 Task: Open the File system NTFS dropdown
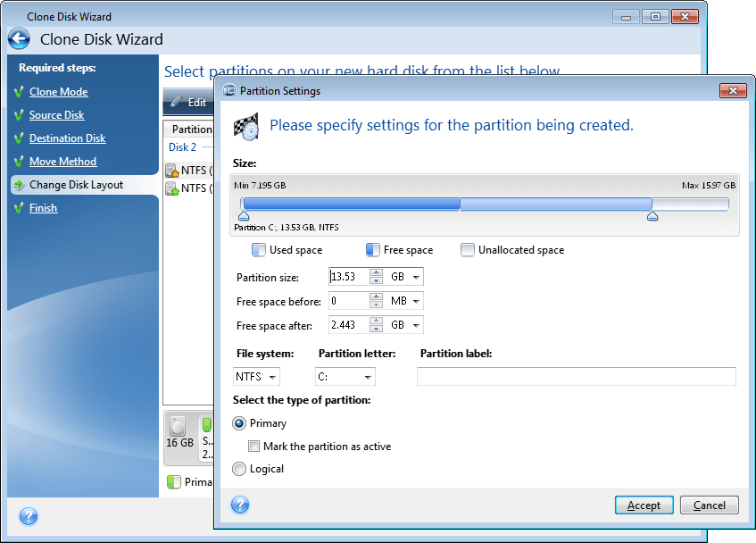257,377
